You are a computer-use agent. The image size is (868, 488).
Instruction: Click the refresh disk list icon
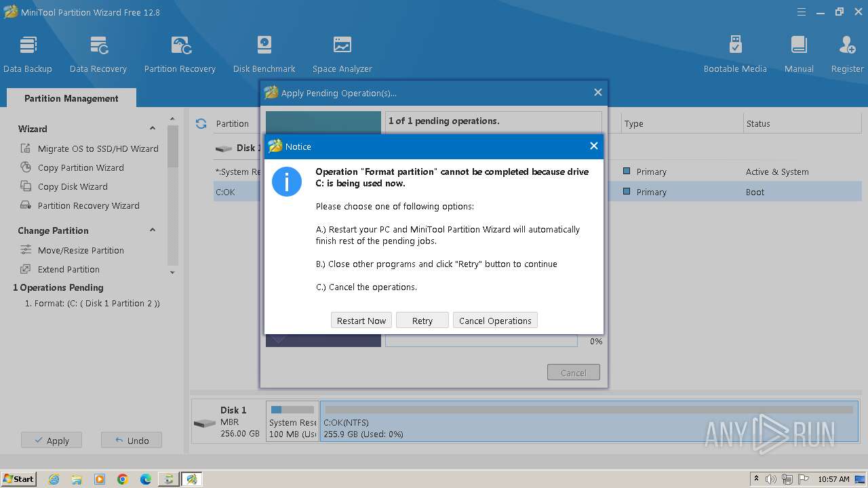(x=201, y=123)
